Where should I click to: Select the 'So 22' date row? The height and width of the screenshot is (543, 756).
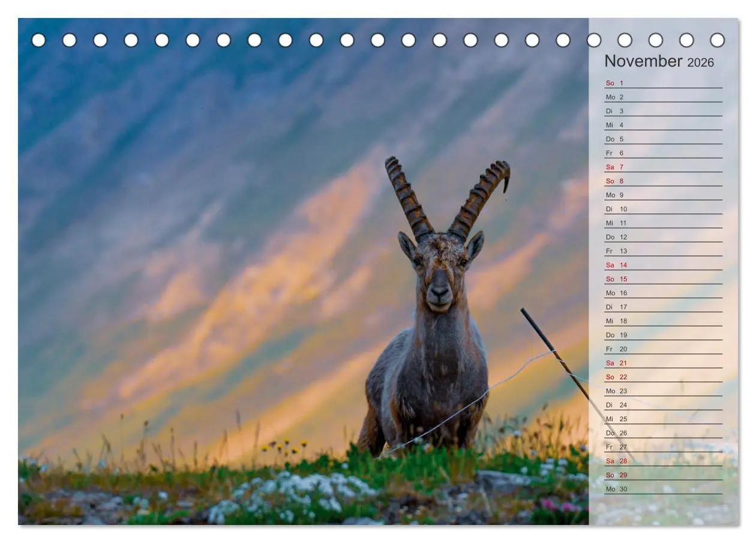(x=663, y=377)
